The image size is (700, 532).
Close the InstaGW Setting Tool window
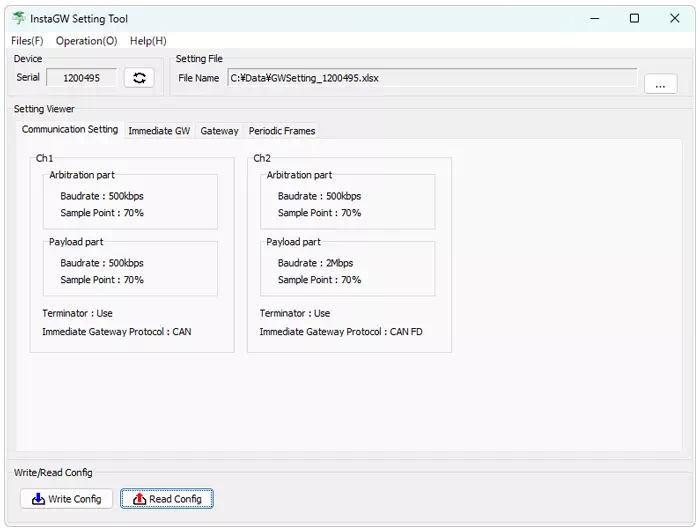pyautogui.click(x=674, y=18)
